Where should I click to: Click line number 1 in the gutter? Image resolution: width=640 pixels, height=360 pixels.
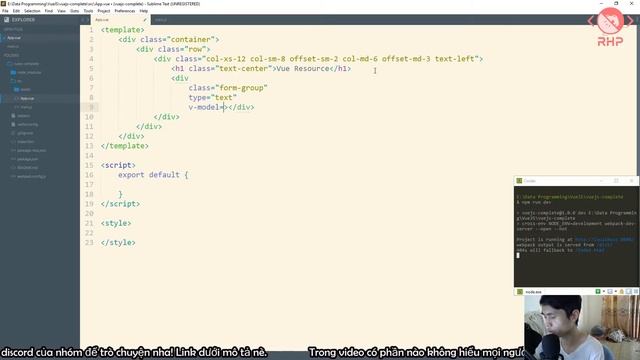pyautogui.click(x=91, y=30)
